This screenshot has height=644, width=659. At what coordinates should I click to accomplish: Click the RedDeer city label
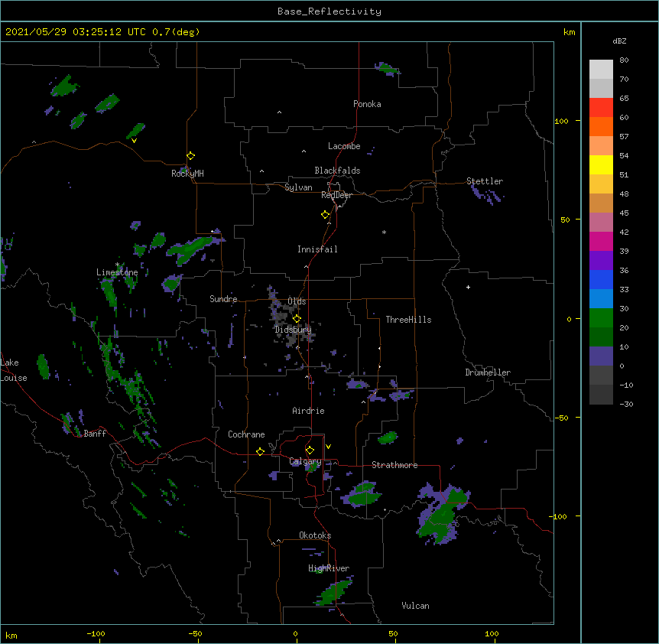[336, 195]
